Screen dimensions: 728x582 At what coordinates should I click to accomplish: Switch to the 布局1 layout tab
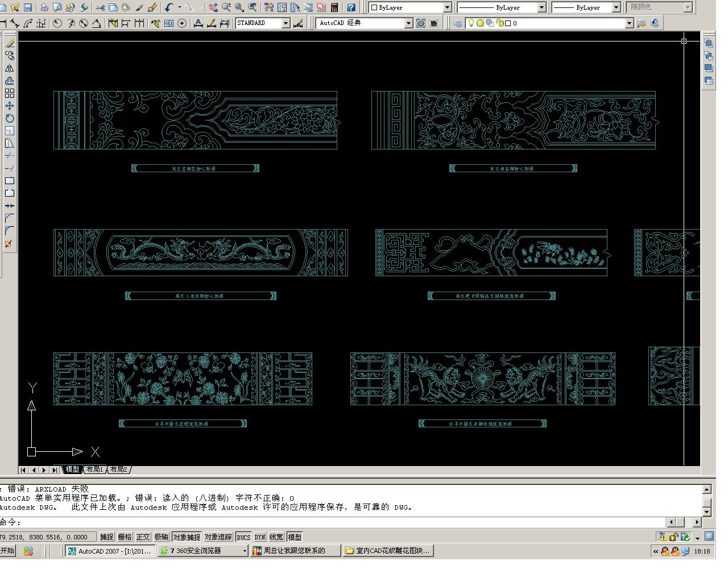point(94,469)
